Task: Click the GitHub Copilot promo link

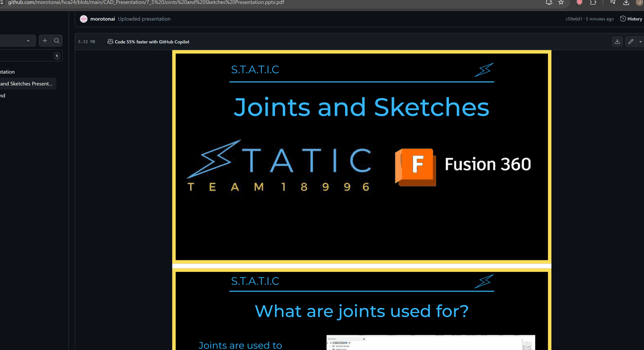Action: pos(151,42)
